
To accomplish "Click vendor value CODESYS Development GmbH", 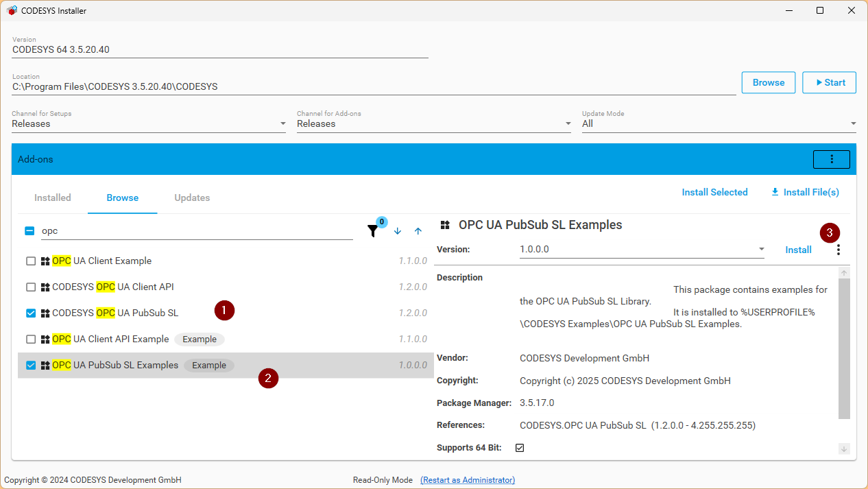I will [584, 358].
